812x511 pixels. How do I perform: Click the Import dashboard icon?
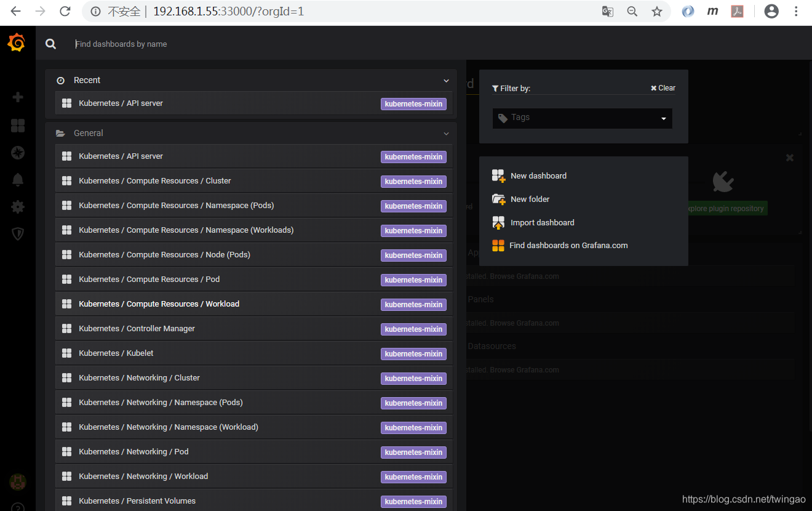click(498, 222)
